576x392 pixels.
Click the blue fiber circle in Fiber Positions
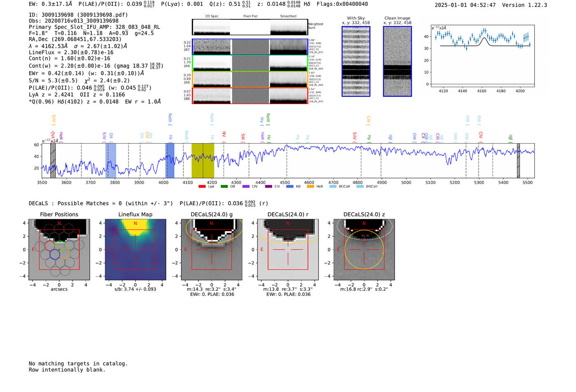[x=54, y=254]
